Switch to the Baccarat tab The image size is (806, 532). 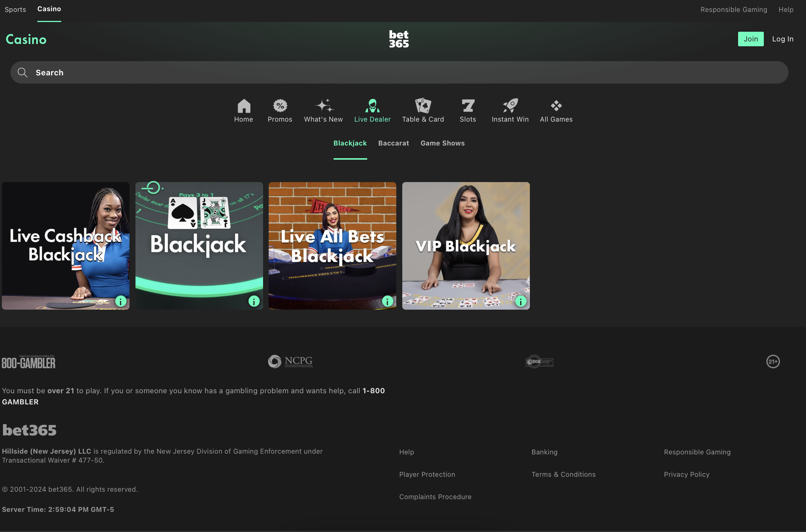[393, 143]
